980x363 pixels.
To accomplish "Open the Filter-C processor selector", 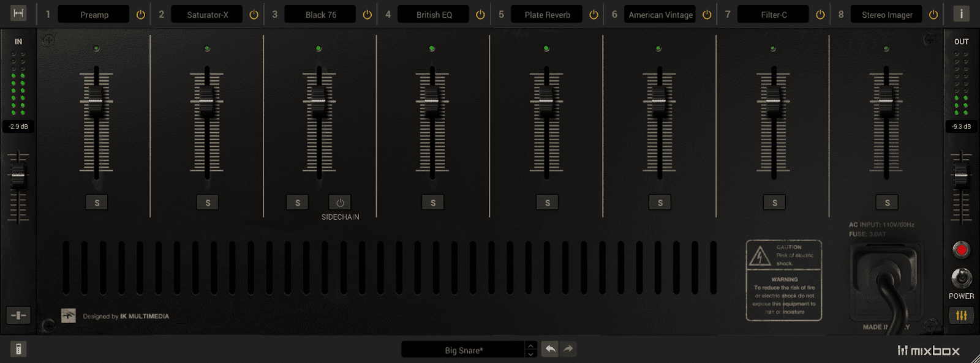I will 774,15.
